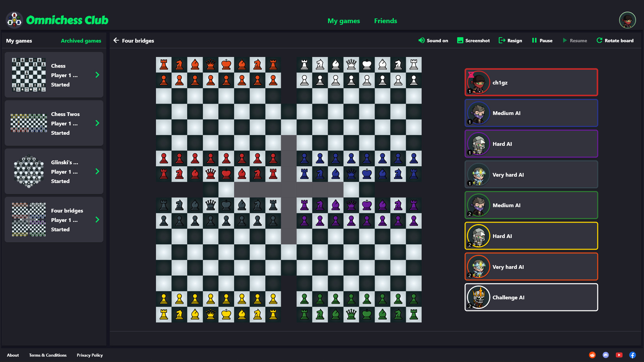Click the Privacy Policy link
This screenshot has width=644, height=362.
(89, 355)
